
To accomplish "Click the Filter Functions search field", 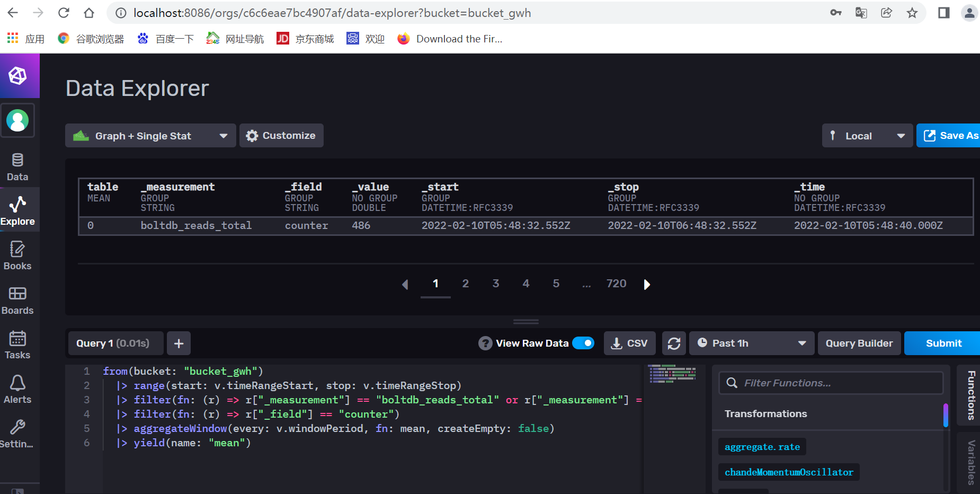I will 831,383.
